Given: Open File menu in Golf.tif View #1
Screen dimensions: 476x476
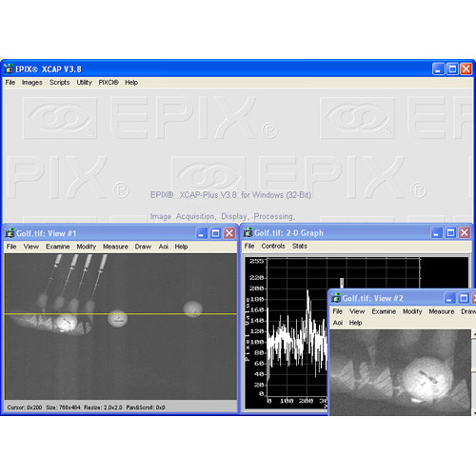Looking at the screenshot, I should pos(11,247).
